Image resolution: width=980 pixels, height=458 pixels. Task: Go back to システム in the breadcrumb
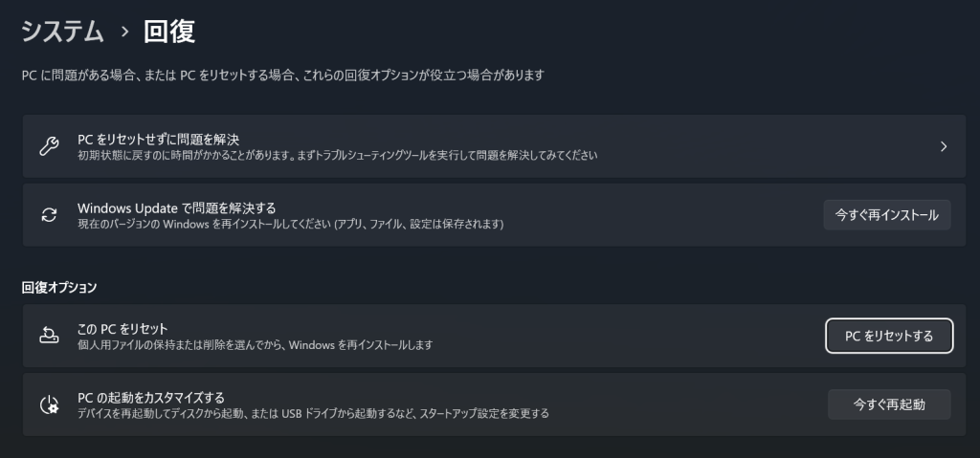62,32
